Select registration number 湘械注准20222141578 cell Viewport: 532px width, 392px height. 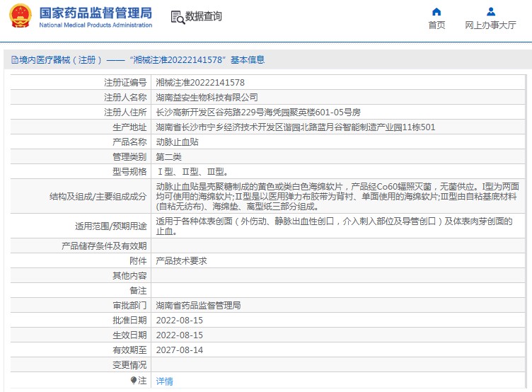point(338,83)
